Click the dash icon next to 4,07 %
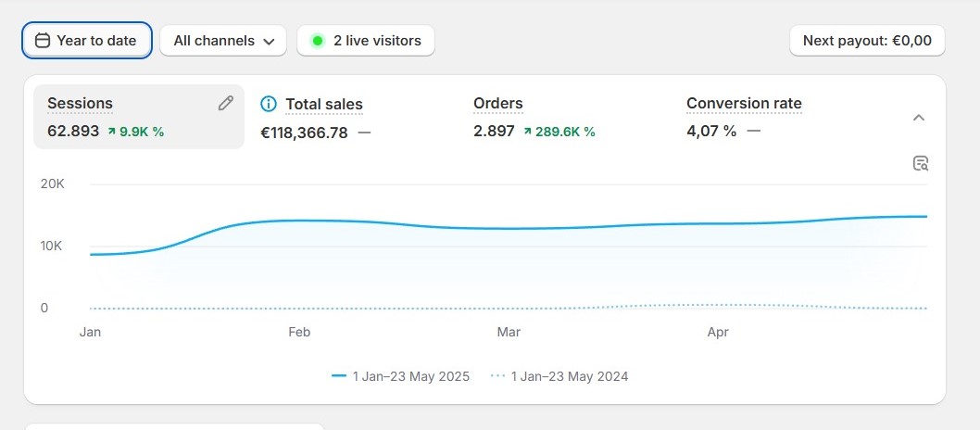 (x=753, y=132)
